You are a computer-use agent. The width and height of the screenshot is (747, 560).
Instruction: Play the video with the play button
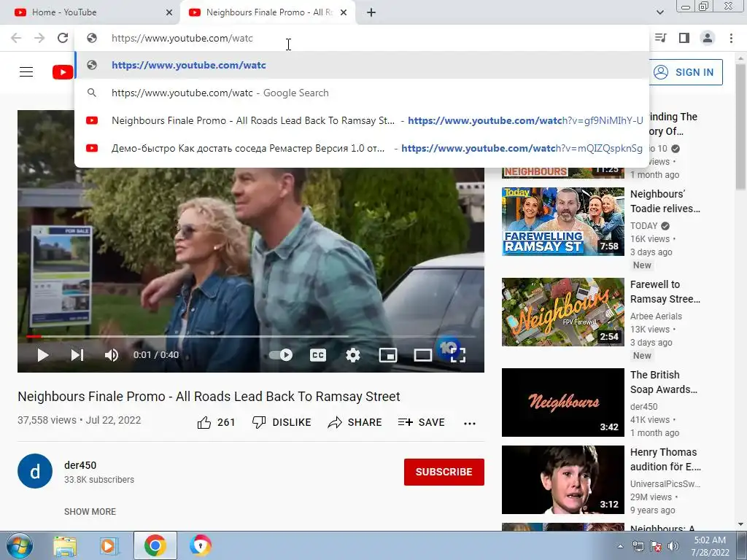pyautogui.click(x=43, y=355)
